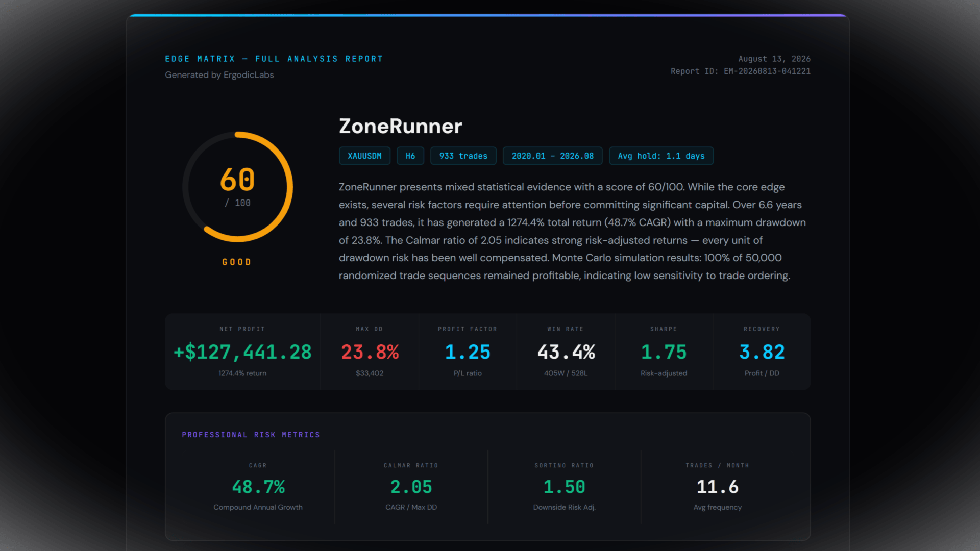Click the 933 trades tag
The image size is (980, 551).
(x=463, y=156)
